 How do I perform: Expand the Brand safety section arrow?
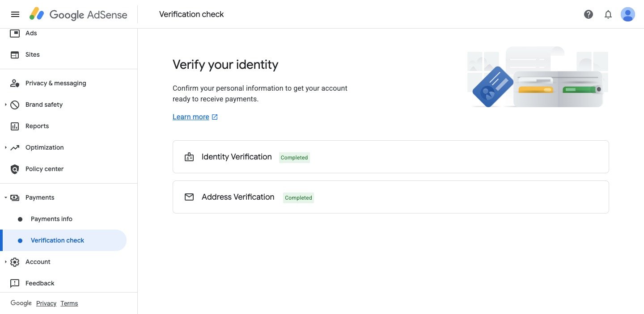pyautogui.click(x=6, y=105)
